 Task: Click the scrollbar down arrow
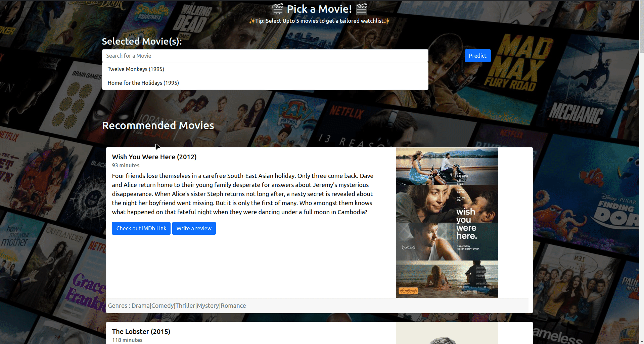click(x=641, y=341)
